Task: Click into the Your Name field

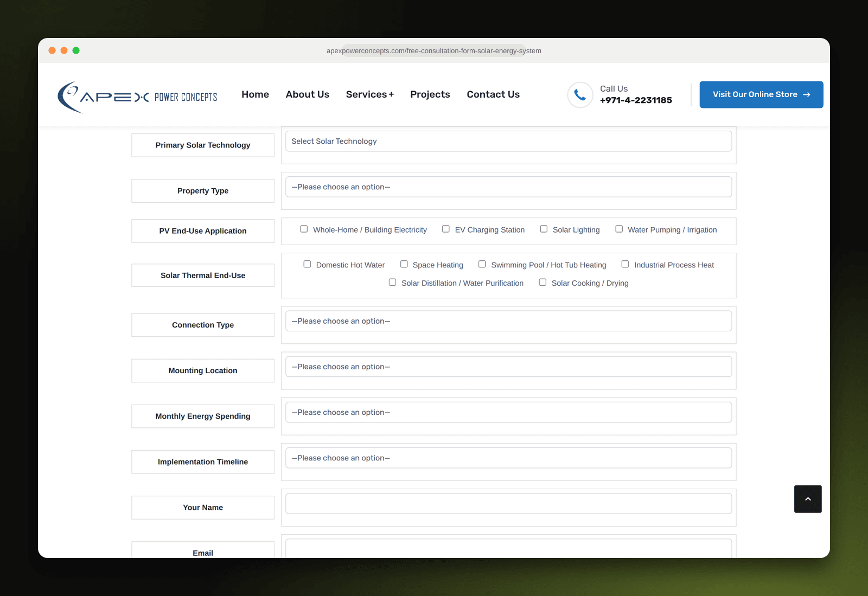Action: (x=508, y=503)
